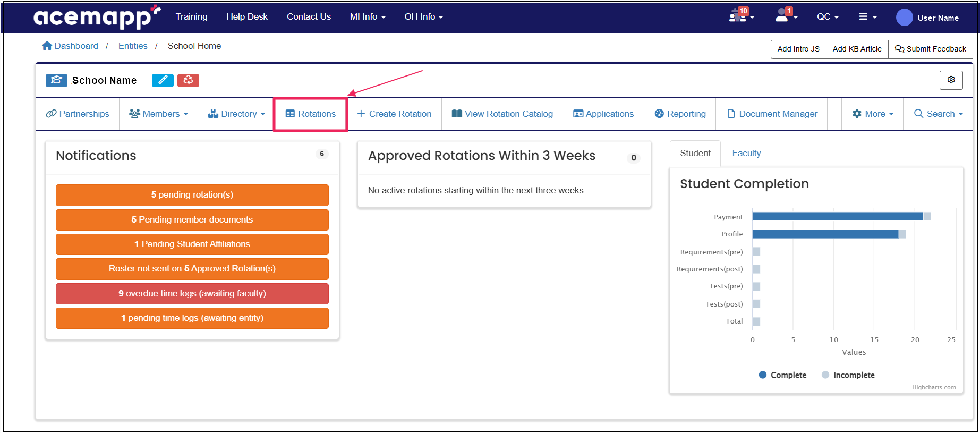The width and height of the screenshot is (980, 433).
Task: Open the Rotations menu item
Action: (311, 114)
